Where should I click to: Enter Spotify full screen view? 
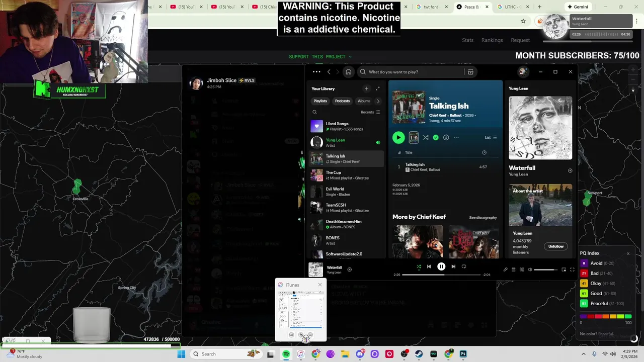[x=572, y=269]
